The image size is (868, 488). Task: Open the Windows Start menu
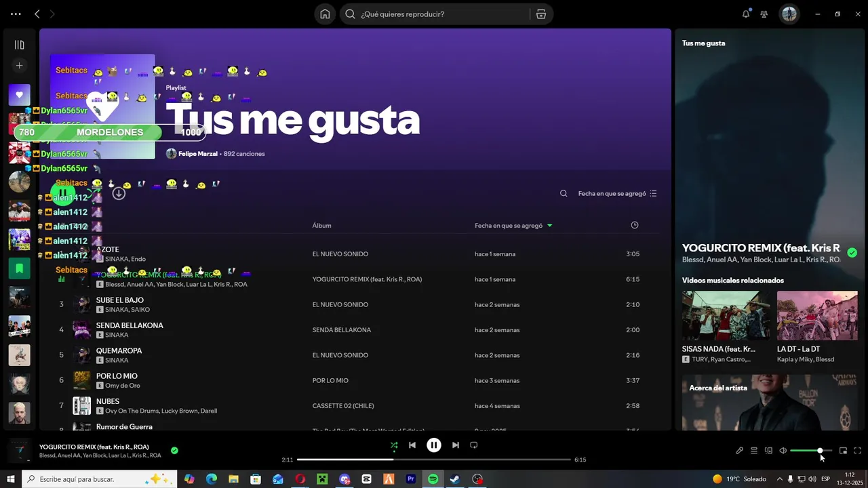[11, 479]
